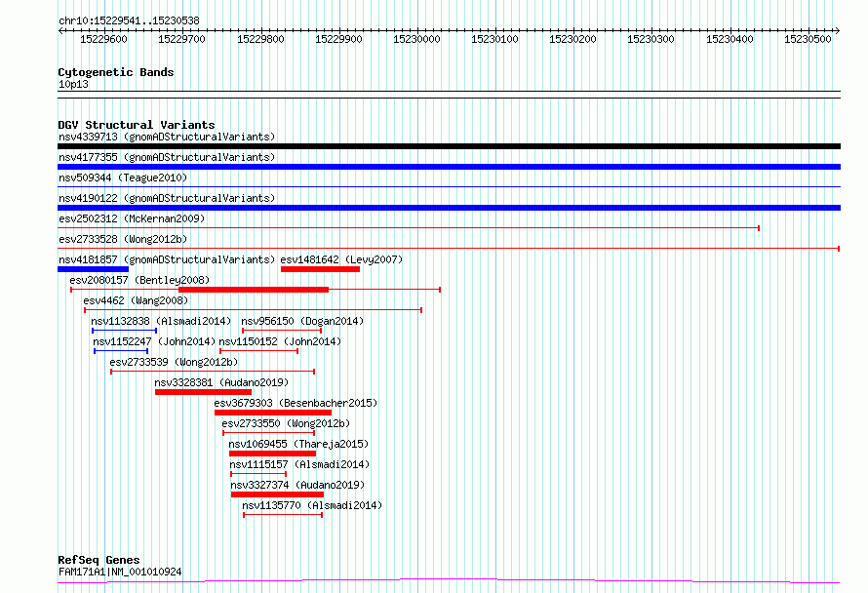Click nsv1135770 (Alsmadi2014) label
868x593 pixels.
312,505
